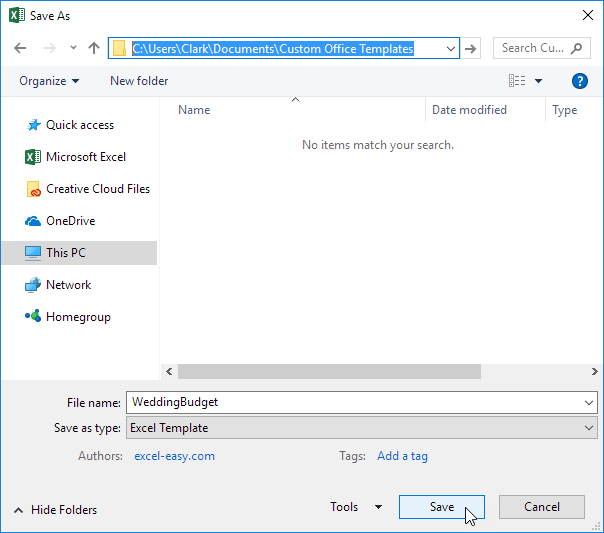Click the left arrow of horizontal scrollbar
Viewport: 604px width, 533px height.
click(x=169, y=371)
